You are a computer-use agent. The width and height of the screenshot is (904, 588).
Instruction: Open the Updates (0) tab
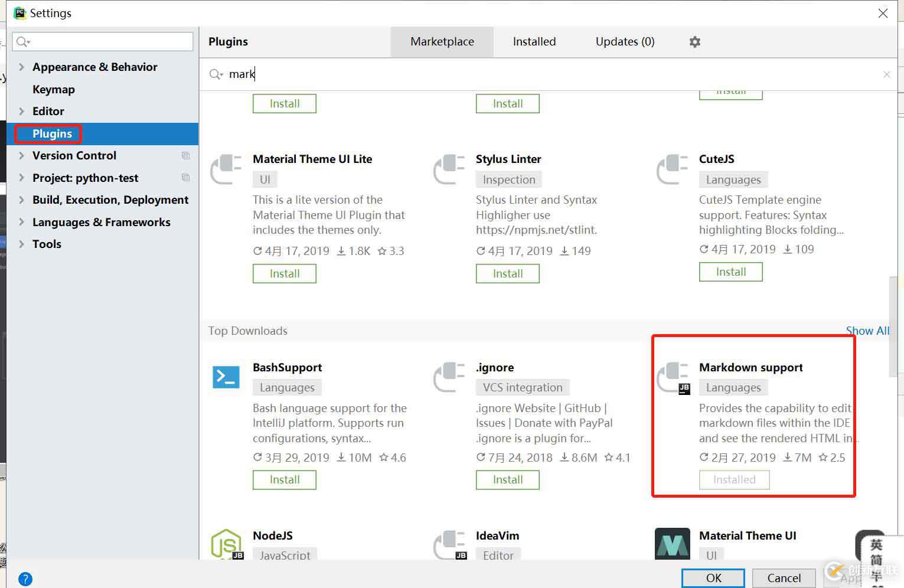click(x=625, y=42)
